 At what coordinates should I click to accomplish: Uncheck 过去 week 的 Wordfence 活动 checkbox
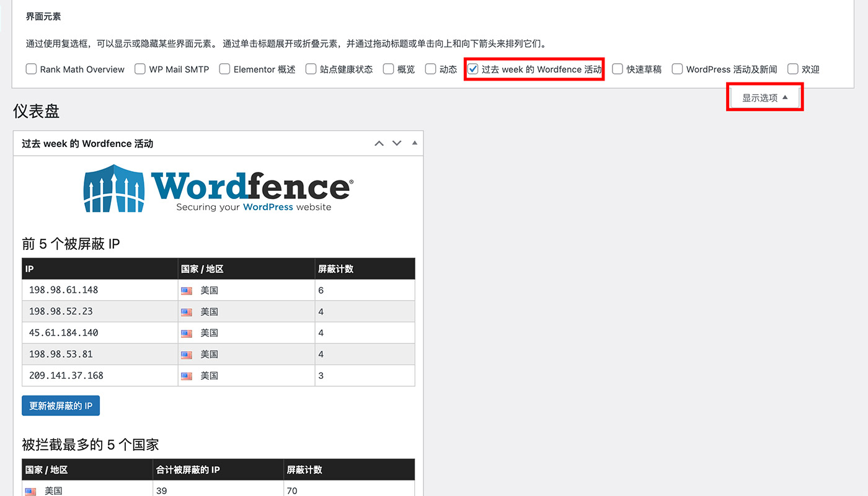pos(473,69)
